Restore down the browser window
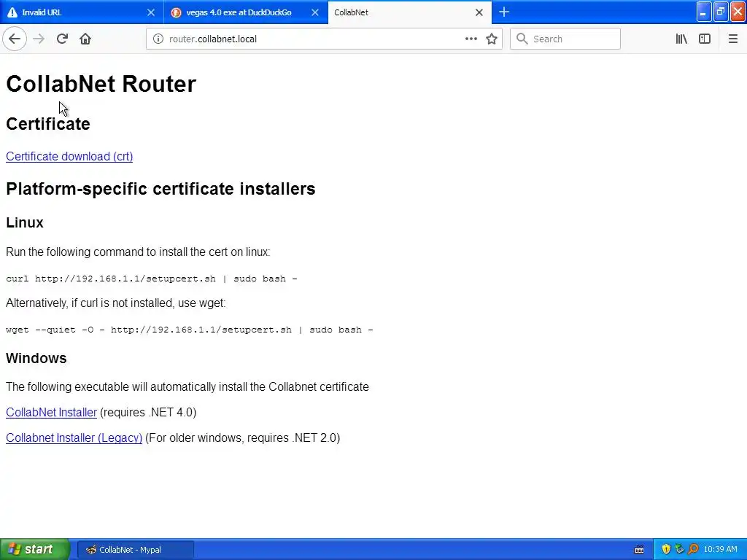 [x=721, y=12]
